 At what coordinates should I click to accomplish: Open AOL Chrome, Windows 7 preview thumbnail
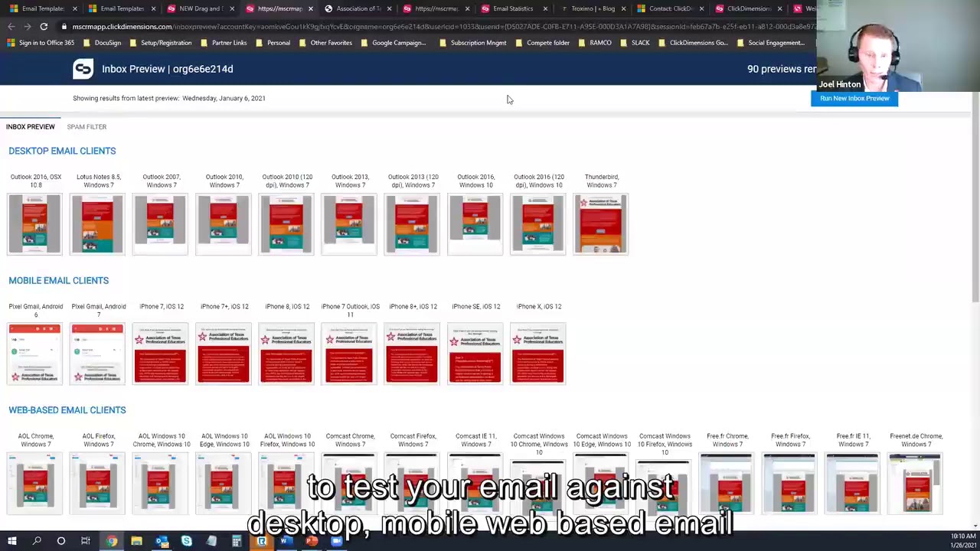coord(34,482)
